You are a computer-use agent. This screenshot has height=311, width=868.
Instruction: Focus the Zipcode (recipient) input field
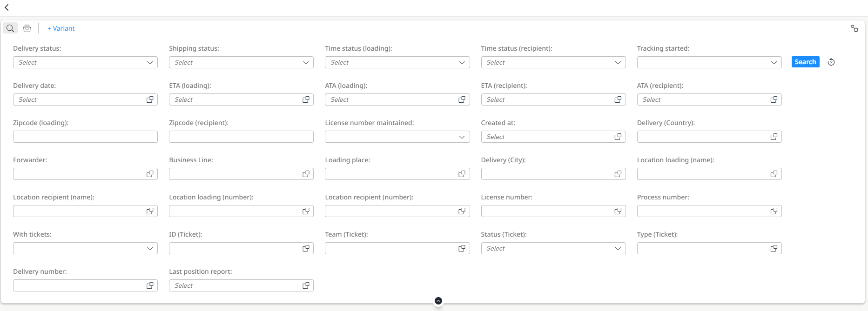point(241,137)
